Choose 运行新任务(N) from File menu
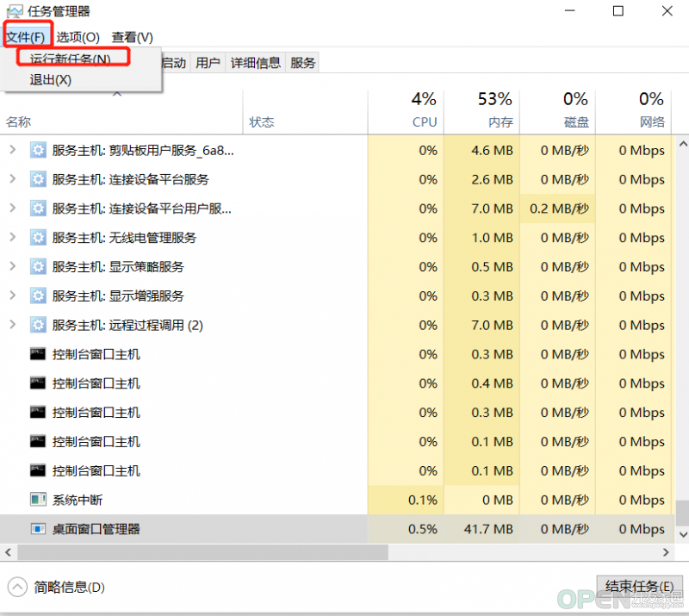The height and width of the screenshot is (616, 689). 71,59
